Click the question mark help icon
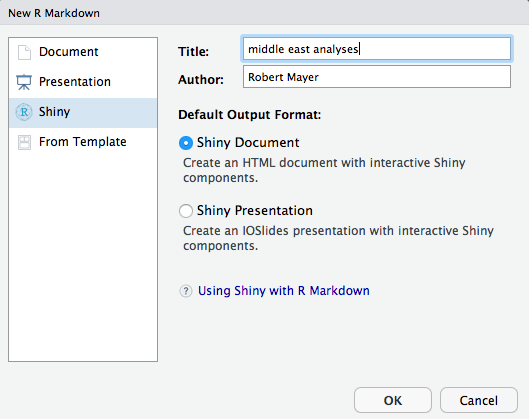 tap(186, 291)
